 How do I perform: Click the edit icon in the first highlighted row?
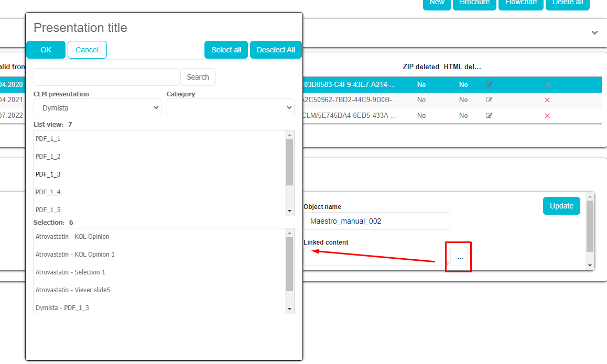pos(489,84)
